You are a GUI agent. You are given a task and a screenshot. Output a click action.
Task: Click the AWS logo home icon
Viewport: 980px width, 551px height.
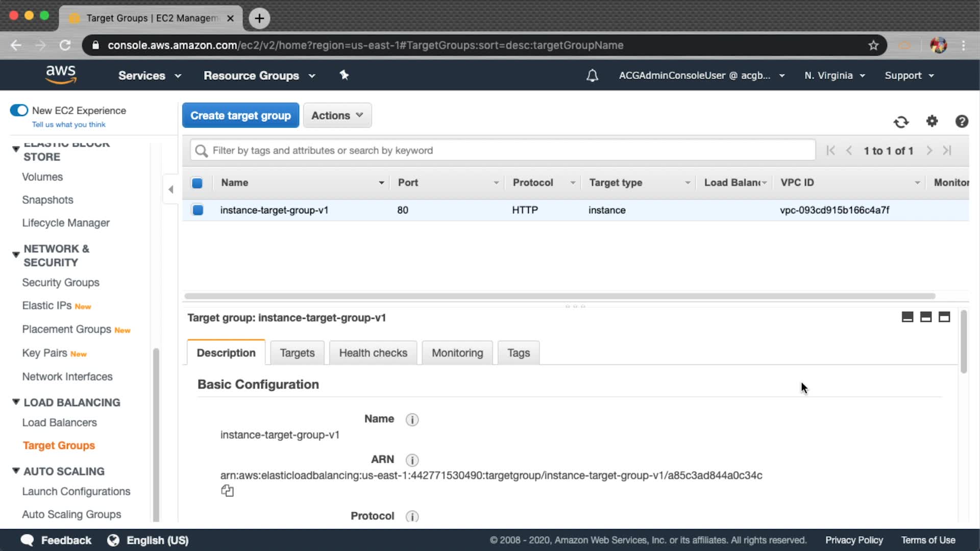61,74
